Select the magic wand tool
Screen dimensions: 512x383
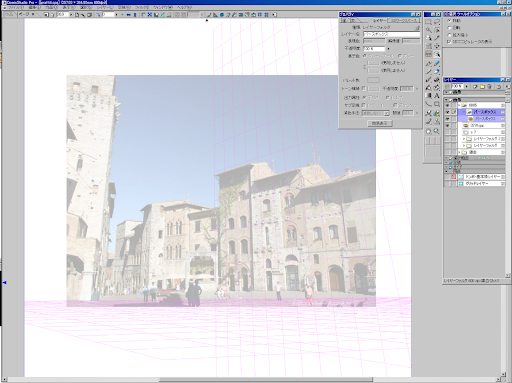(x=428, y=30)
